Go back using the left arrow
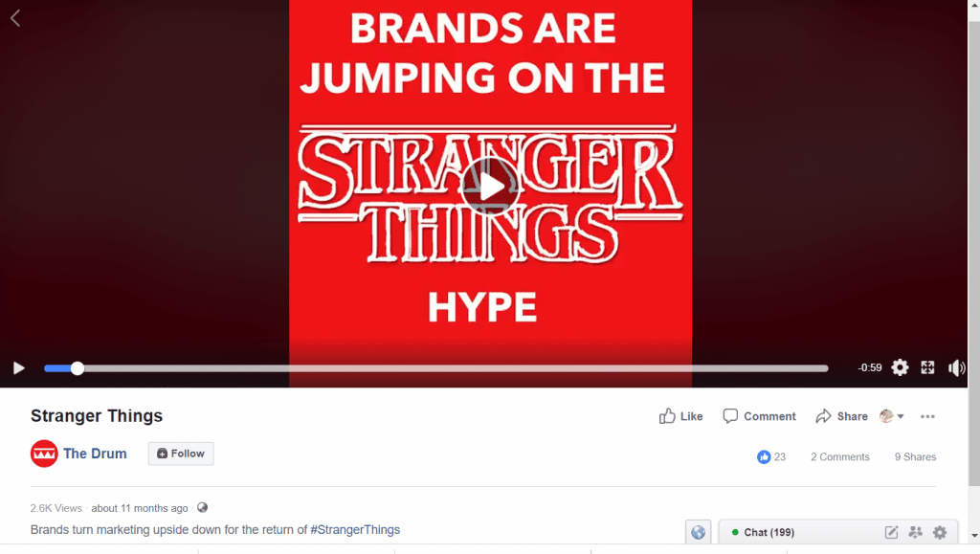 [15, 18]
